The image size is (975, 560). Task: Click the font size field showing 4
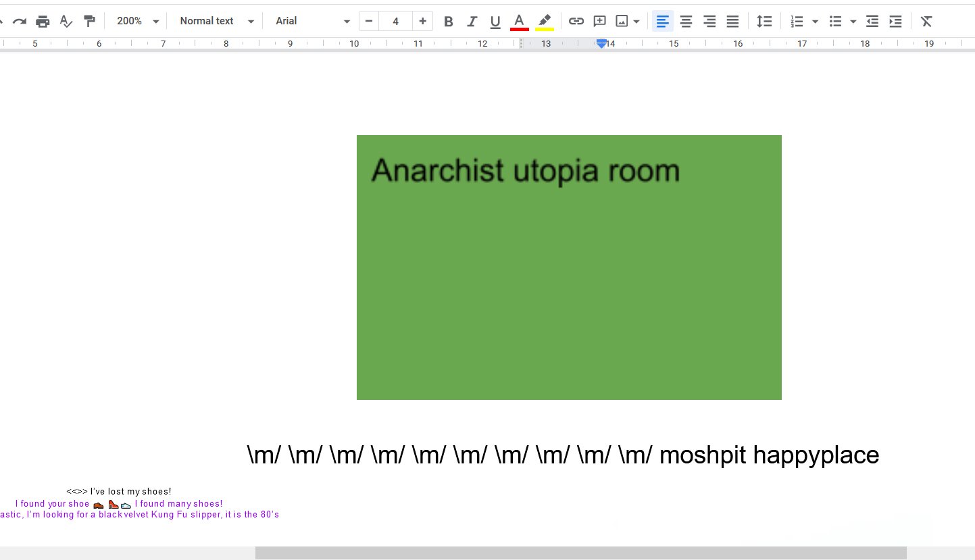click(x=395, y=21)
